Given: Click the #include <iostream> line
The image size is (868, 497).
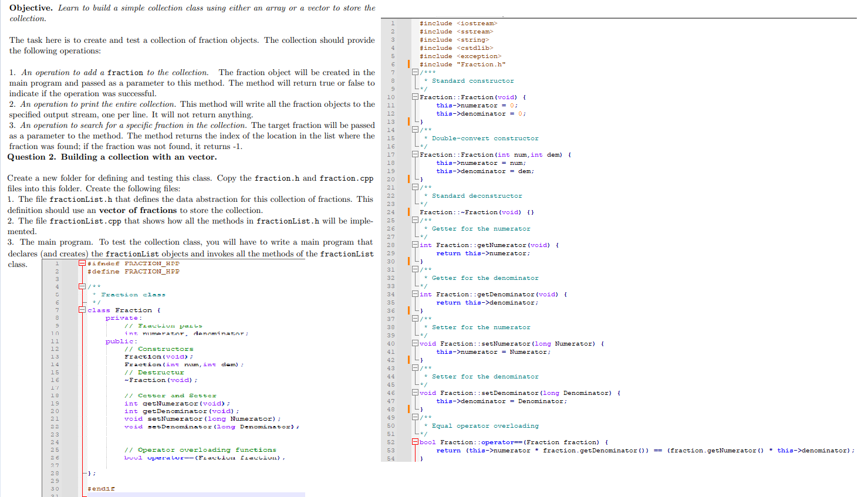Looking at the screenshot, I should click(458, 23).
